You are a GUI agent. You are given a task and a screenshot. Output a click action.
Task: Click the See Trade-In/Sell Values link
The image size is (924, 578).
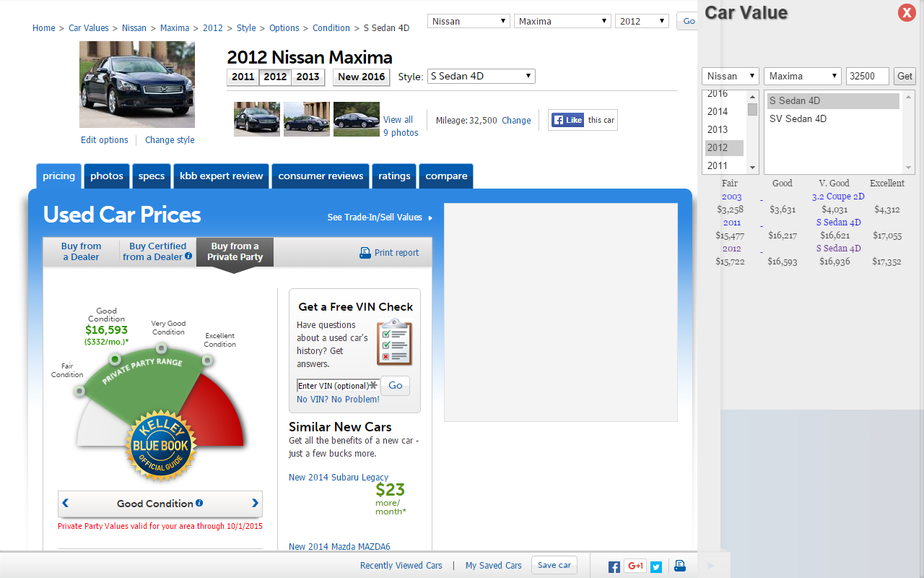point(375,217)
